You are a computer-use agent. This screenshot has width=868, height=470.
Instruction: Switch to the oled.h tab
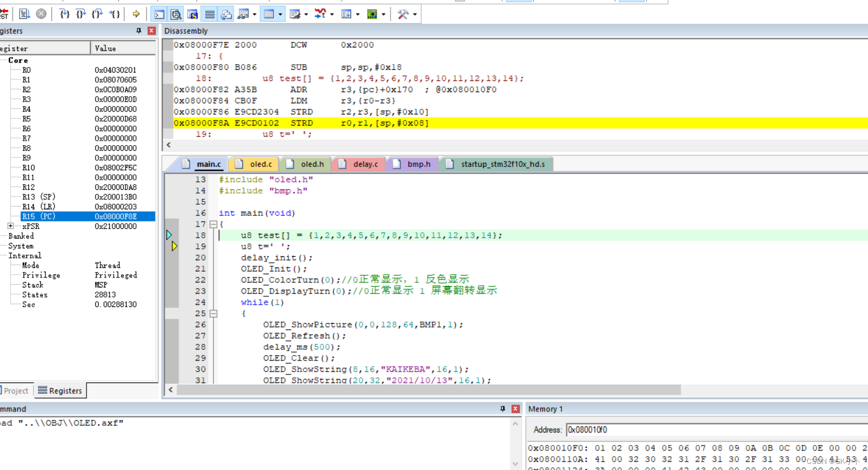306,164
